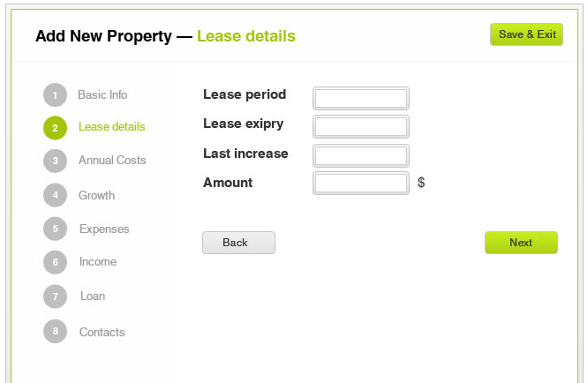This screenshot has height=383, width=588.
Task: Select the step 3 number circle
Action: (55, 161)
